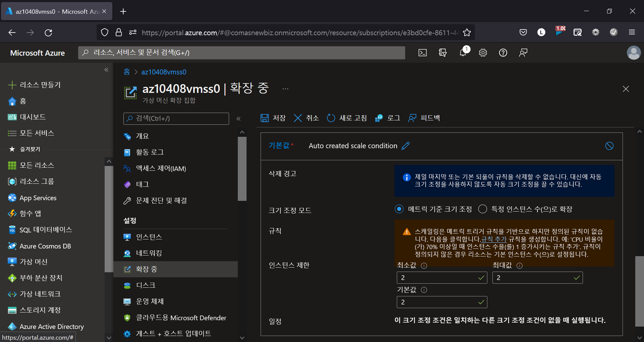This screenshot has height=342, width=644.
Task: Close the az10408vmss0 blade with X
Action: 626,89
